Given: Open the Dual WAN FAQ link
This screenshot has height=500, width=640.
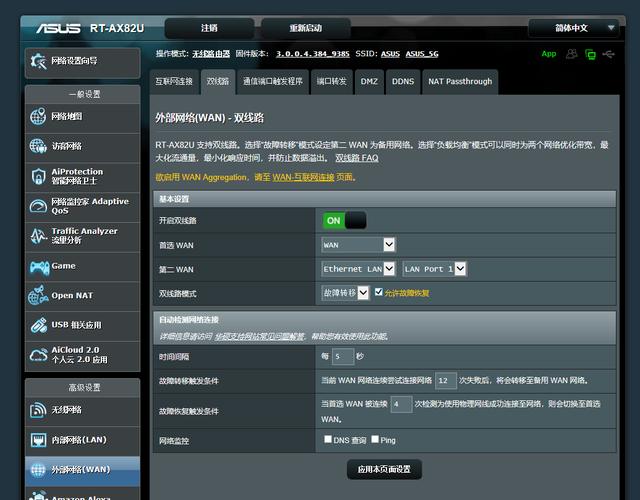Looking at the screenshot, I should point(357,158).
